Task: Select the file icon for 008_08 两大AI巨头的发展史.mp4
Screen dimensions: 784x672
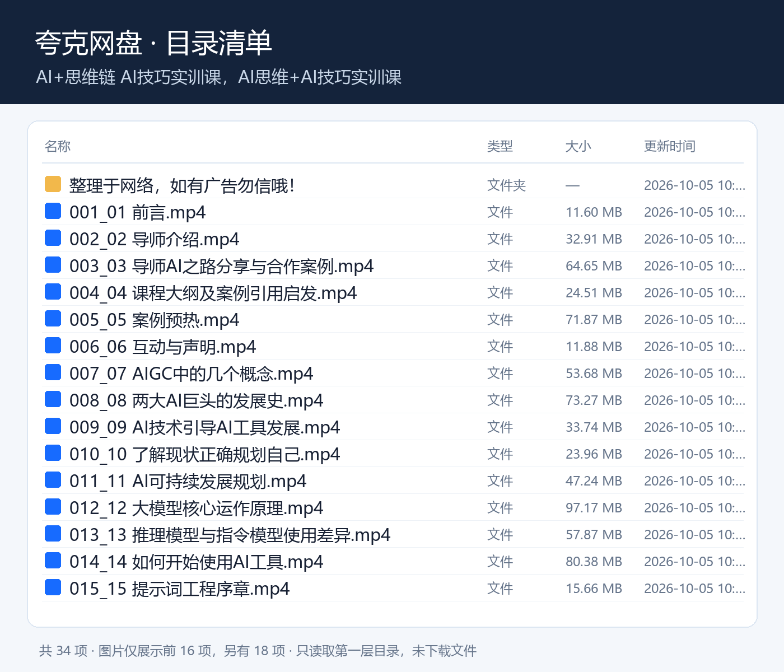Action: click(53, 399)
